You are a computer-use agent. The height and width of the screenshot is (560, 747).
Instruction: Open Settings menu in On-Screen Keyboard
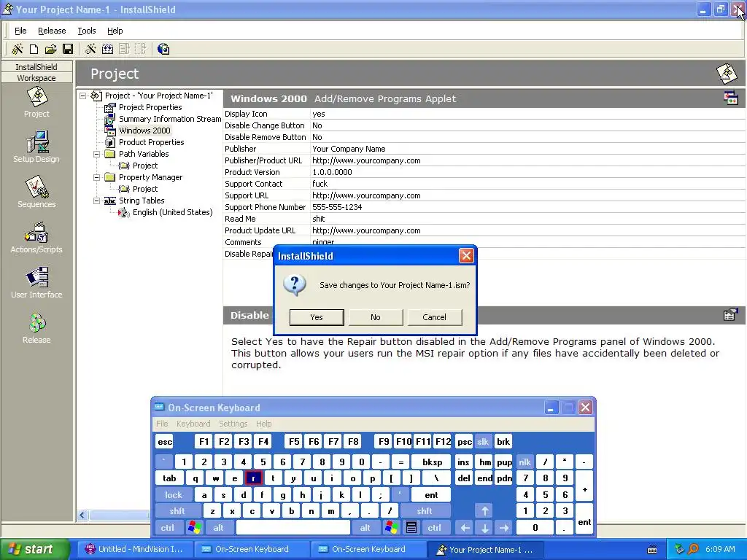[x=233, y=424]
